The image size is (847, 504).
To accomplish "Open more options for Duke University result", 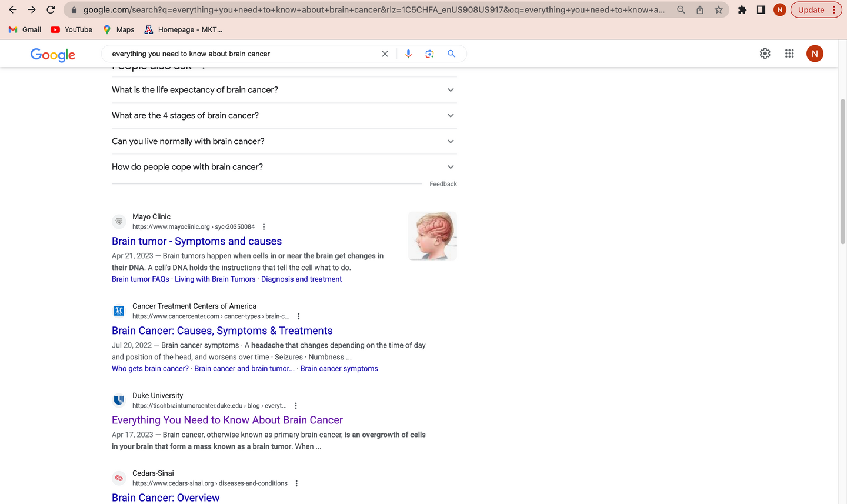I will [296, 406].
